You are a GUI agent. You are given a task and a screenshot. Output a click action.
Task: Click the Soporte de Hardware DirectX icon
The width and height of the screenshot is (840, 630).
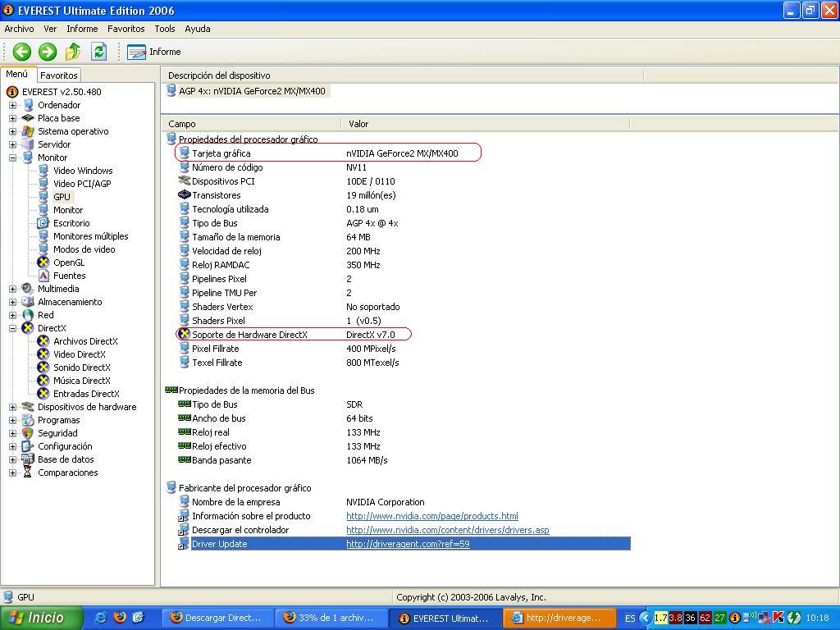click(x=185, y=335)
